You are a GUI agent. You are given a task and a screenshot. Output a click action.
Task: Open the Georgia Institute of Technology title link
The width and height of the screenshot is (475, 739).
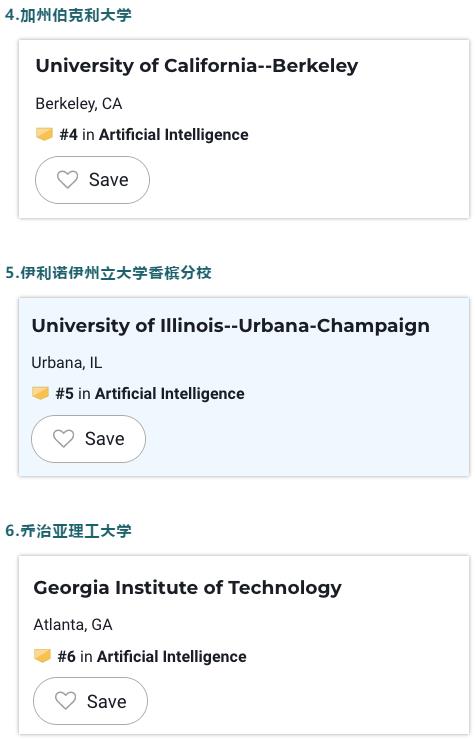[188, 588]
